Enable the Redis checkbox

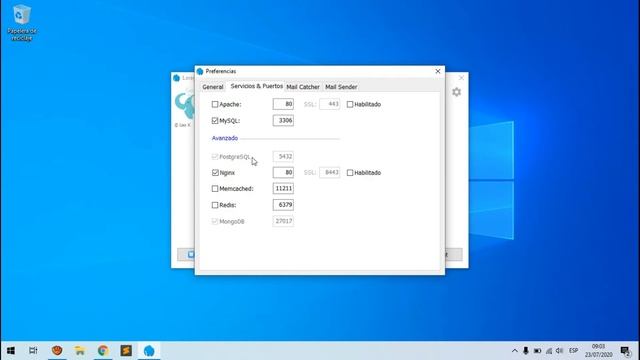pyautogui.click(x=215, y=205)
